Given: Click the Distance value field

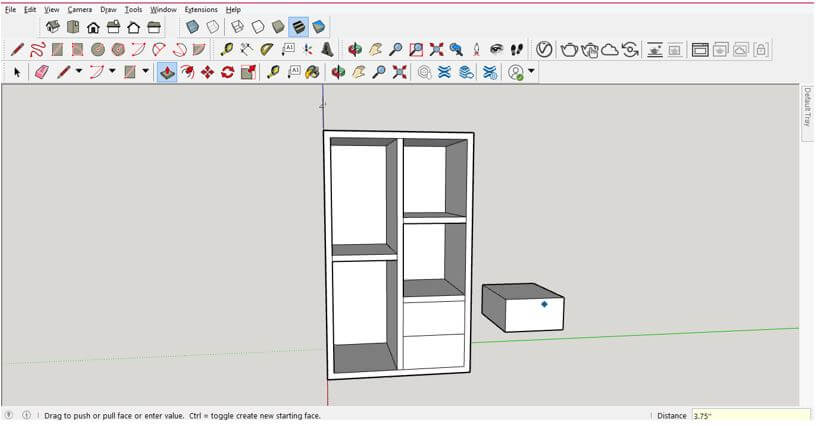Looking at the screenshot, I should [751, 416].
